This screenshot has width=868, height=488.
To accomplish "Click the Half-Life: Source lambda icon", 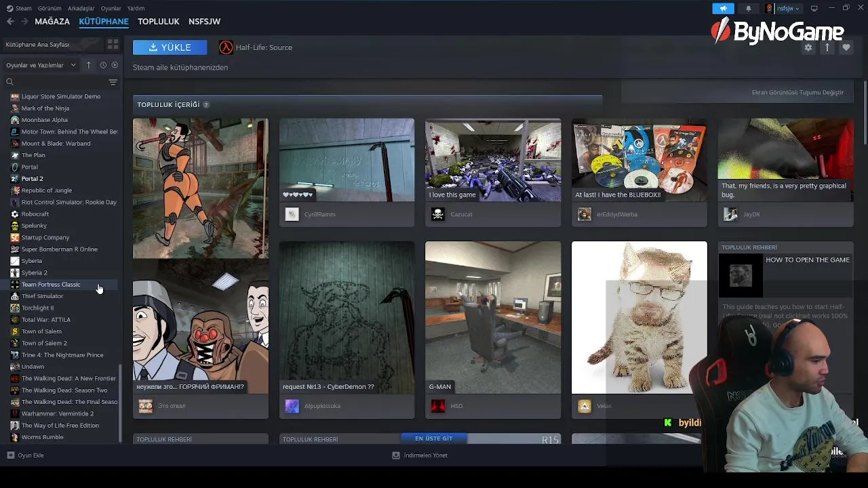I will click(x=226, y=47).
